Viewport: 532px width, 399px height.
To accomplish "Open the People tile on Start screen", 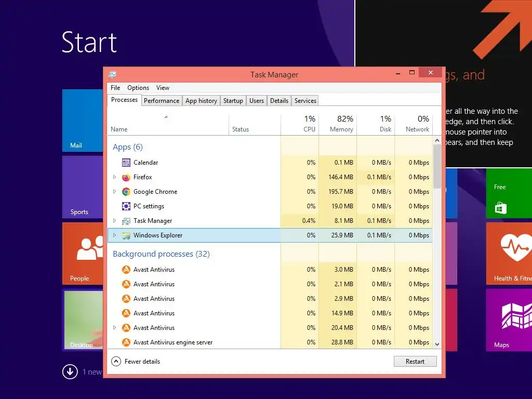I will click(x=83, y=254).
